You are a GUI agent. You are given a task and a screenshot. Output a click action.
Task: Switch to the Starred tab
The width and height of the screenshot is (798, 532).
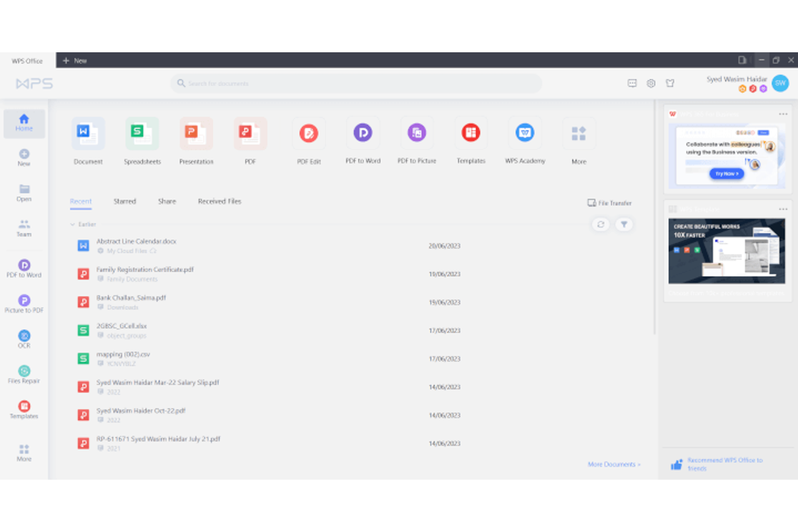point(125,201)
